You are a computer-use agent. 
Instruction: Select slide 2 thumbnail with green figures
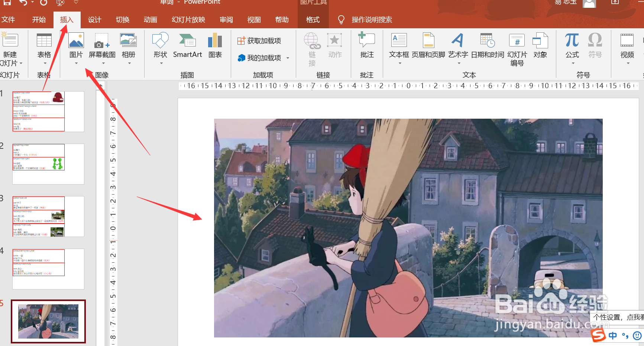[x=48, y=164]
